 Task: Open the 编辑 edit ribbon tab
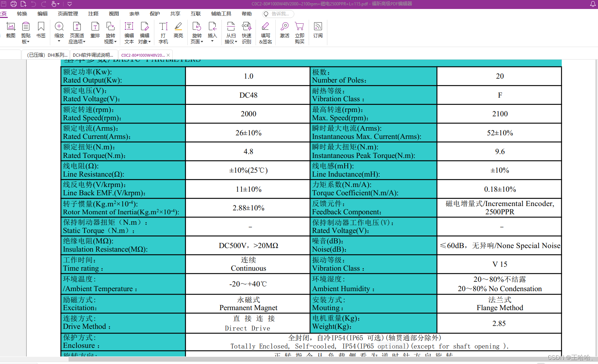coord(42,14)
